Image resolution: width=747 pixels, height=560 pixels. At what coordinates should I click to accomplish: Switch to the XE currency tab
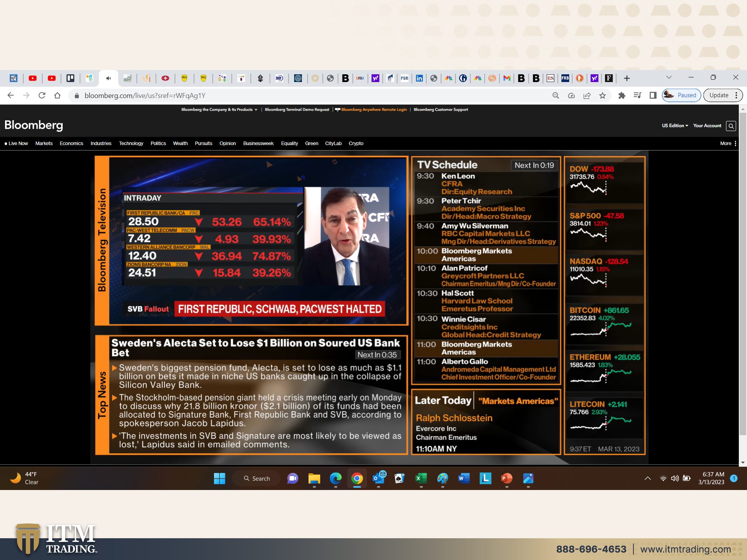pyautogui.click(x=279, y=78)
